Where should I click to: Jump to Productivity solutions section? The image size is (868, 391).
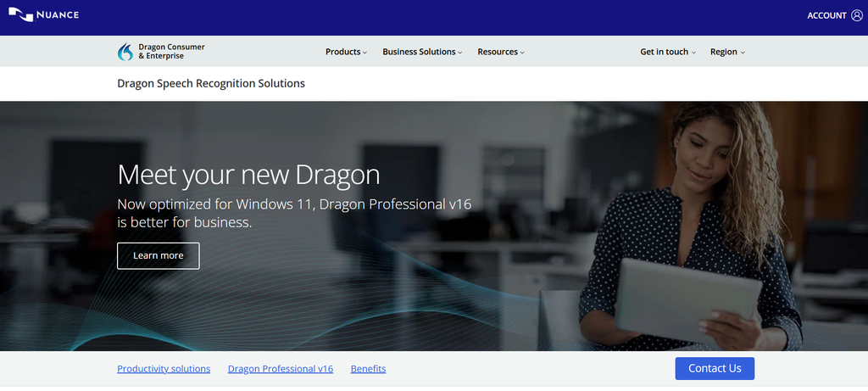tap(164, 369)
